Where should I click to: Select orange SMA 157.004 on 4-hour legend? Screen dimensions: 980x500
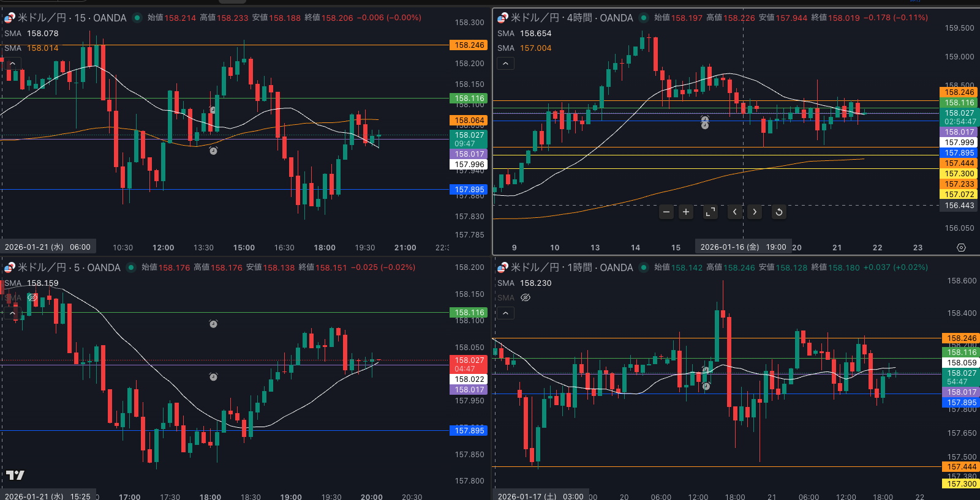tap(535, 48)
